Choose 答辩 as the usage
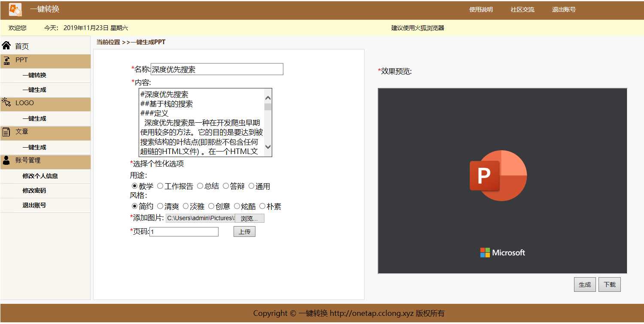644x324 pixels. pos(226,186)
